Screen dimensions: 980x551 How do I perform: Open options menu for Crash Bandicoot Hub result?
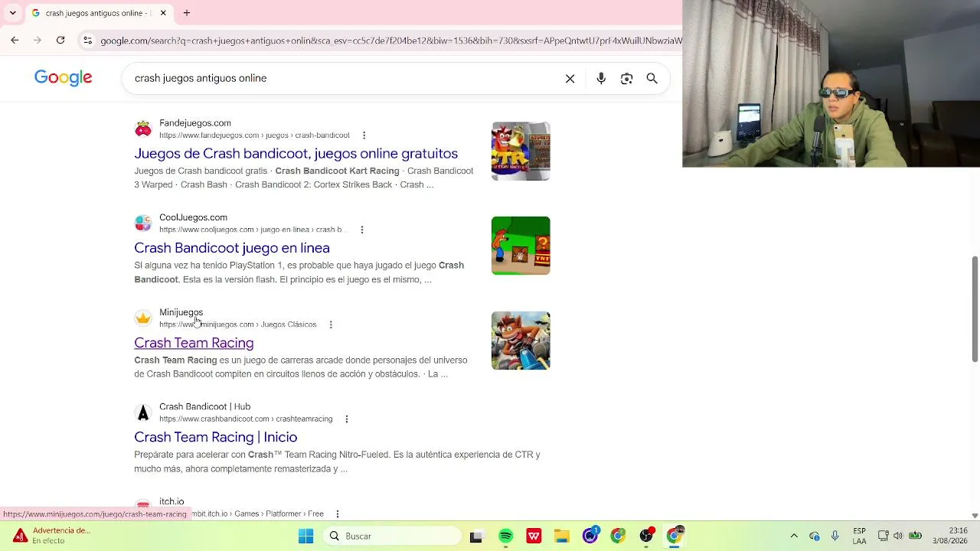[347, 419]
